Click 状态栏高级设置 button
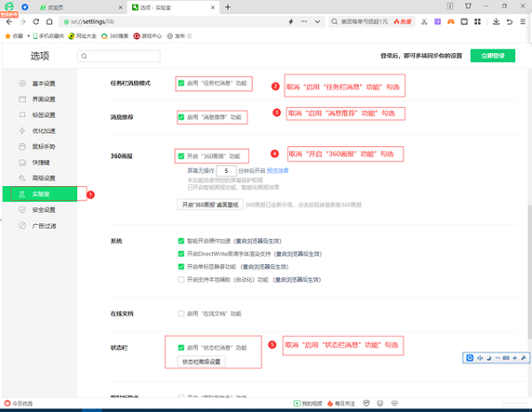Screen dimensions: 532x412 pyautogui.click(x=201, y=361)
